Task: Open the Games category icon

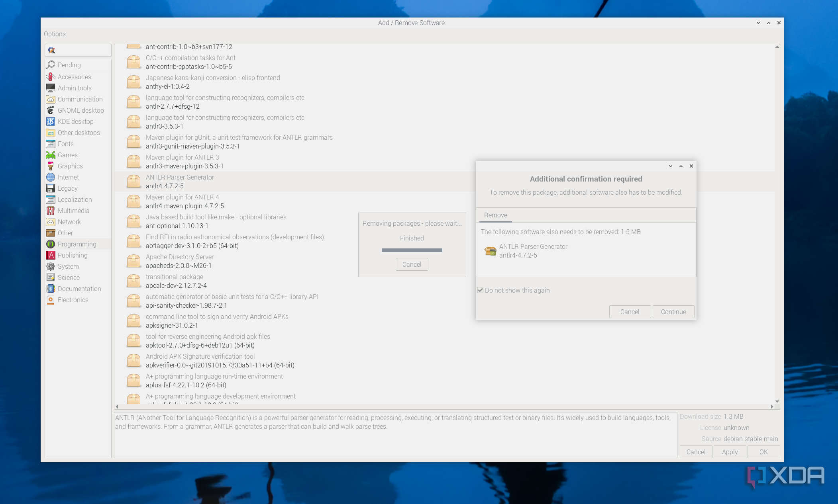Action: [51, 155]
